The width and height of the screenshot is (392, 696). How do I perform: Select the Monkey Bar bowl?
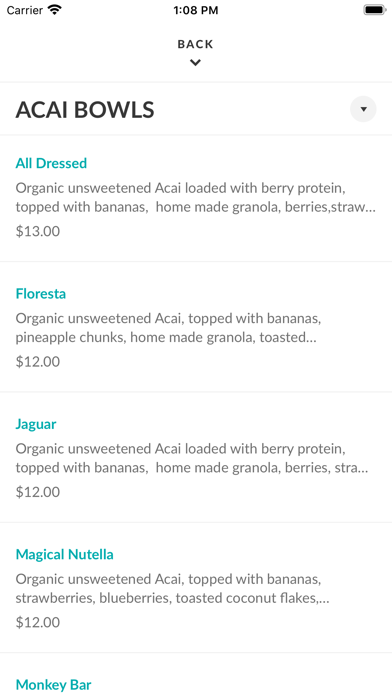53,684
